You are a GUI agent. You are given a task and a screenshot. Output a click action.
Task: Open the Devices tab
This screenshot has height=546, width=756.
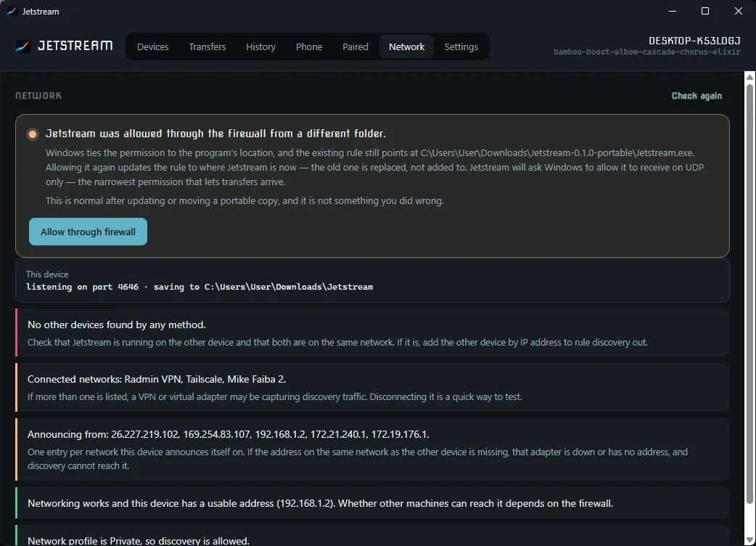[x=153, y=46]
